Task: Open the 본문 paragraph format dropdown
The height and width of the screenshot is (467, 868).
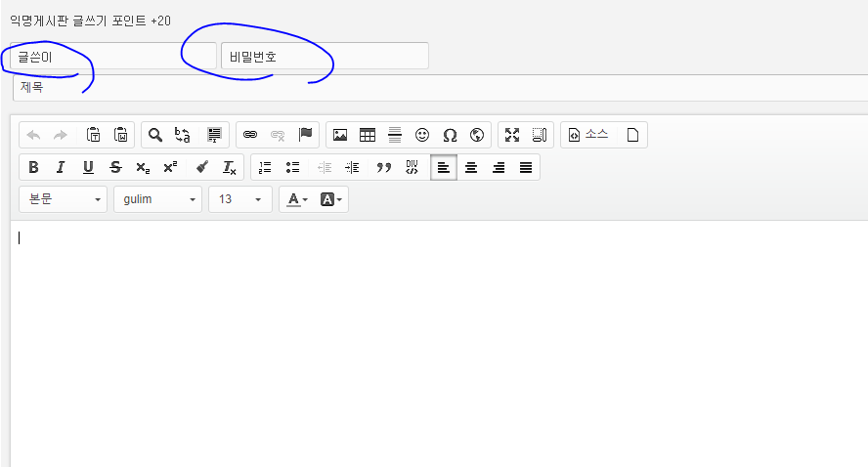Action: [x=64, y=199]
